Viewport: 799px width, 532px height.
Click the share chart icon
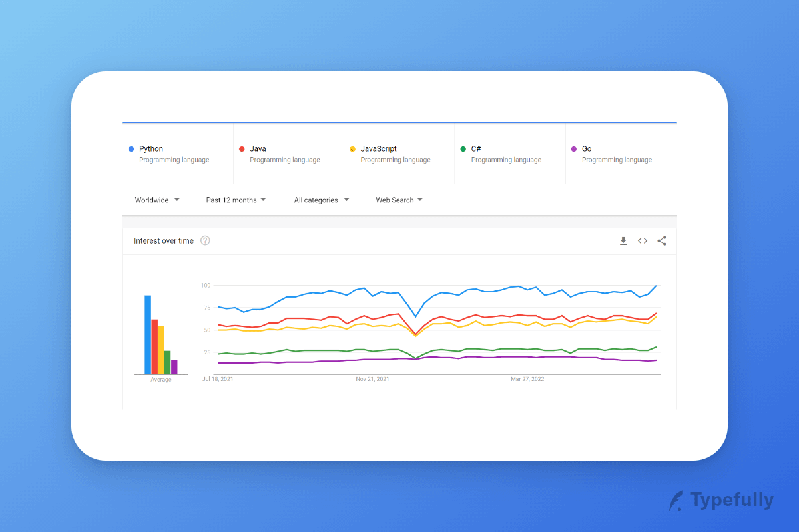click(662, 241)
